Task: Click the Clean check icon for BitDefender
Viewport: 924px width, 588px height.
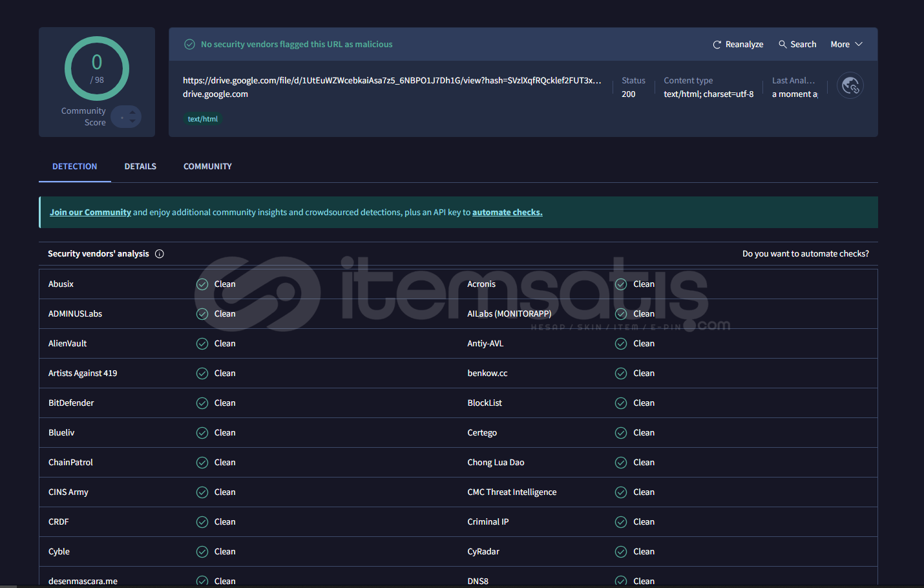Action: (202, 403)
